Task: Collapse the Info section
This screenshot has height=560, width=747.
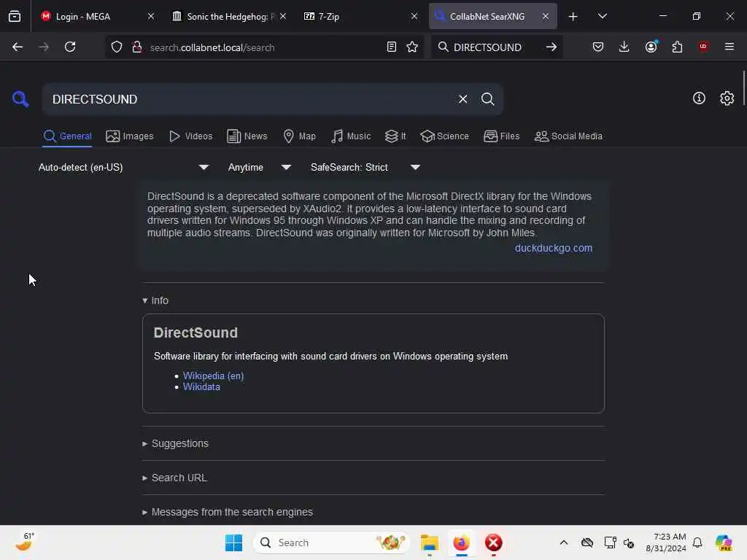Action: pos(155,300)
